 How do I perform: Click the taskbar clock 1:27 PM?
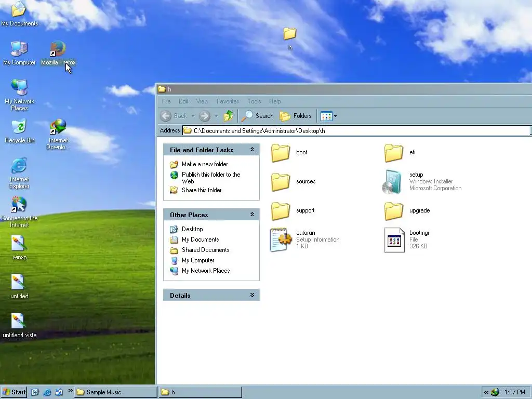pos(515,393)
